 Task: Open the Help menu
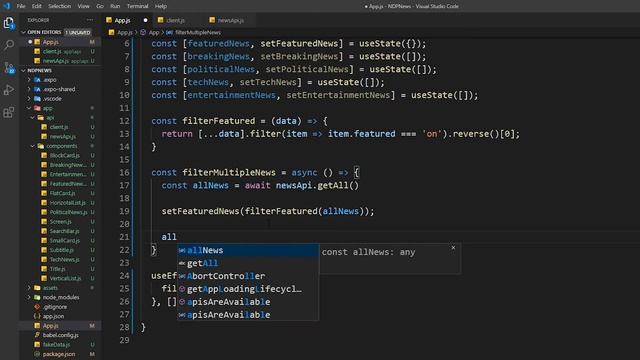click(x=161, y=6)
